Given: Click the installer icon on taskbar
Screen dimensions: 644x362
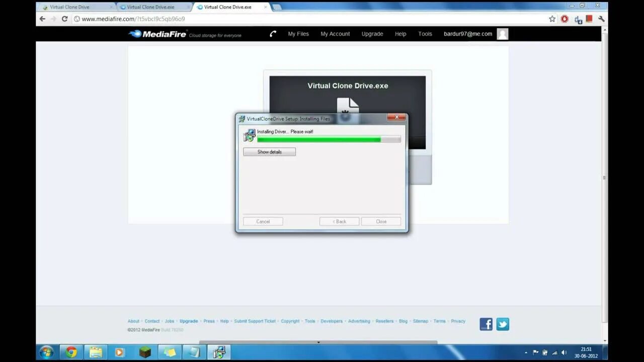Looking at the screenshot, I should 219,352.
